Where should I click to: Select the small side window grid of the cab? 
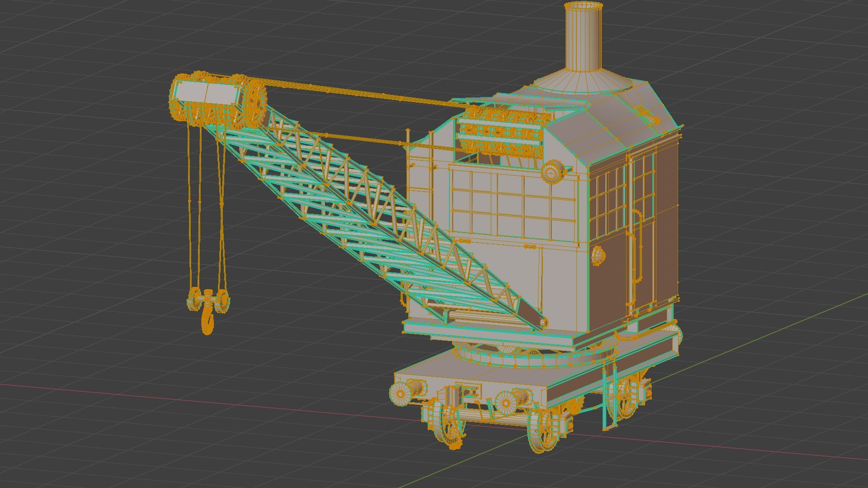coord(607,203)
